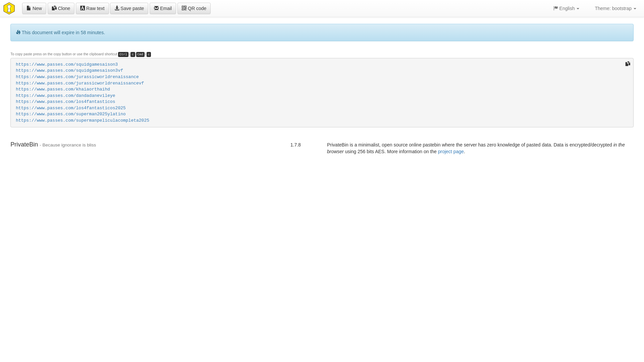Viewport: 644px width, 362px height.
Task: Open the los4fantasticos2025 link
Action: [x=71, y=108]
